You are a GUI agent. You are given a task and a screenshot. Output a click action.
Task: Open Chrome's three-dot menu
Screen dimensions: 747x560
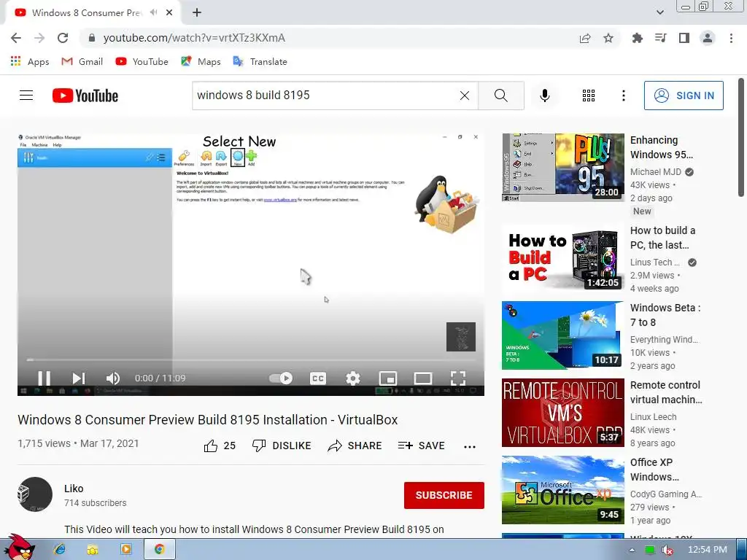[731, 38]
